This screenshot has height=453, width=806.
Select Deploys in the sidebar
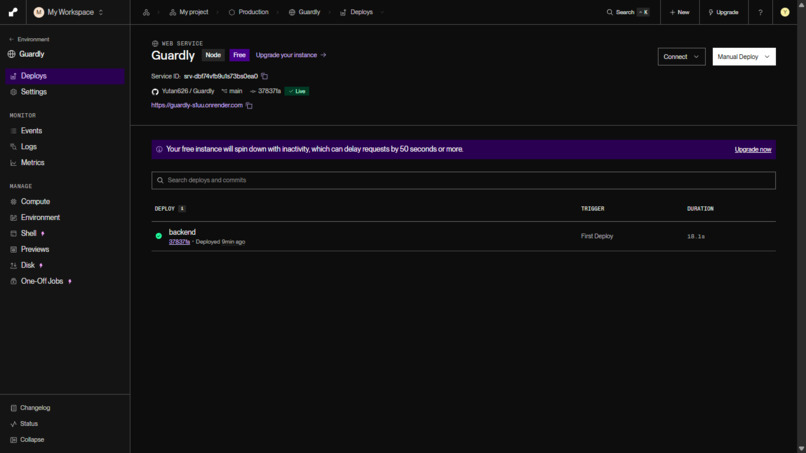[x=65, y=76]
